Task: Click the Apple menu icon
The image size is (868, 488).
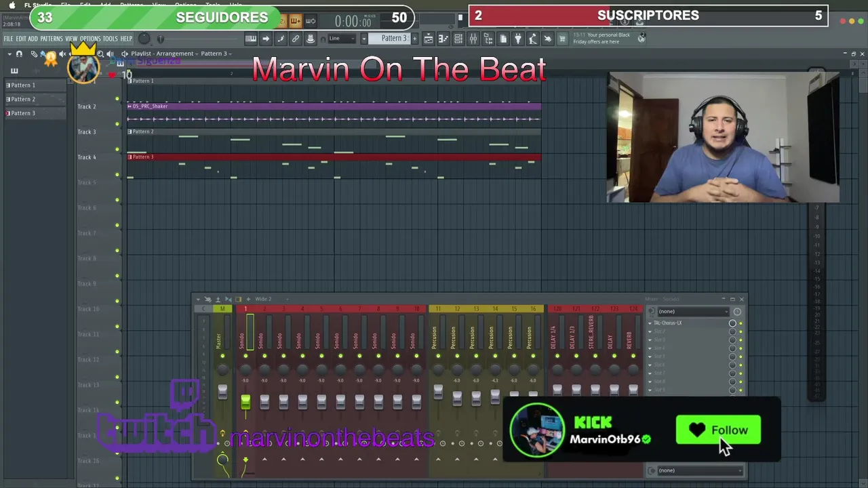Action: 12,5
